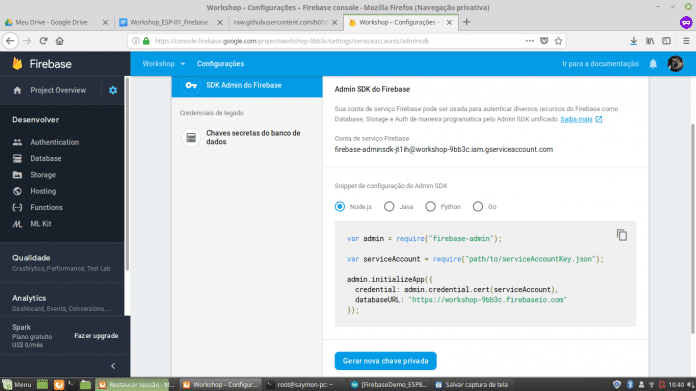This screenshot has height=391, width=696.
Task: Open notifications bell icon
Action: [x=653, y=64]
